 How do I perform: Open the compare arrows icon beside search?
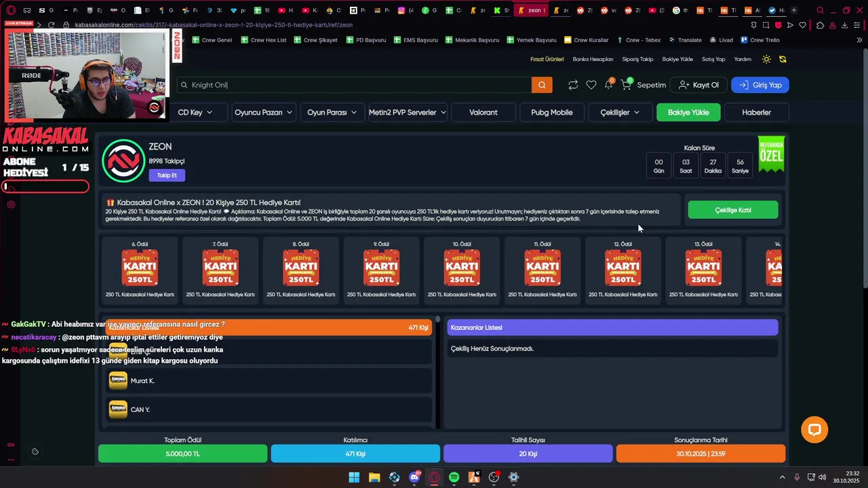coord(573,85)
